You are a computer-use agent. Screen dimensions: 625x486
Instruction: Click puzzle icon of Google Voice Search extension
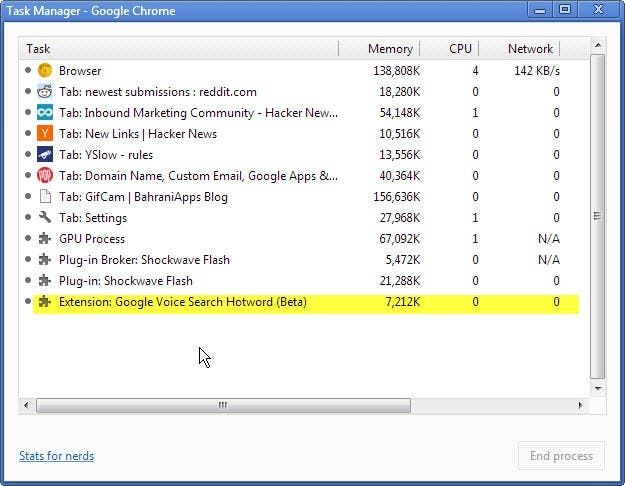tap(45, 302)
